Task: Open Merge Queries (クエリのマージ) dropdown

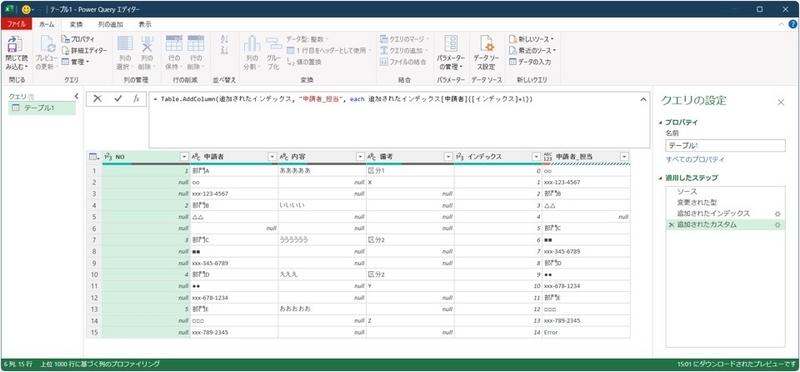Action: coord(405,39)
